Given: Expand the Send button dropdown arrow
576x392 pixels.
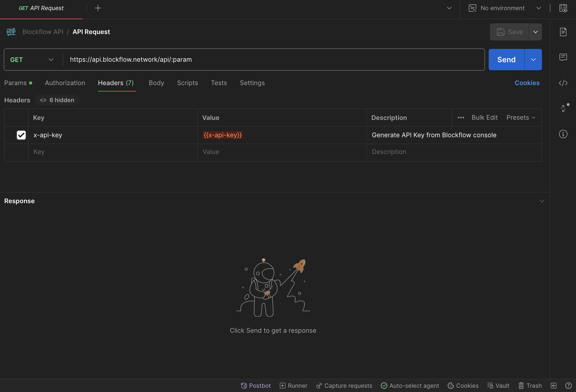Looking at the screenshot, I should tap(533, 60).
